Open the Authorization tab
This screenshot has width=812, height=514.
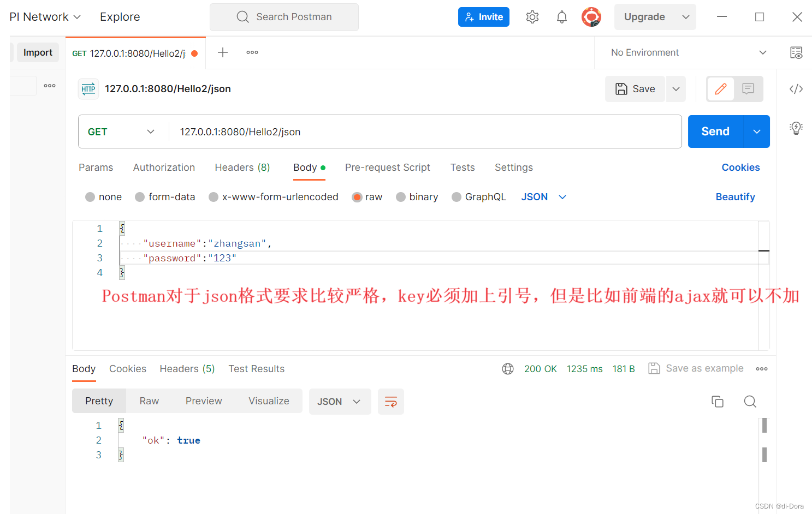(164, 168)
